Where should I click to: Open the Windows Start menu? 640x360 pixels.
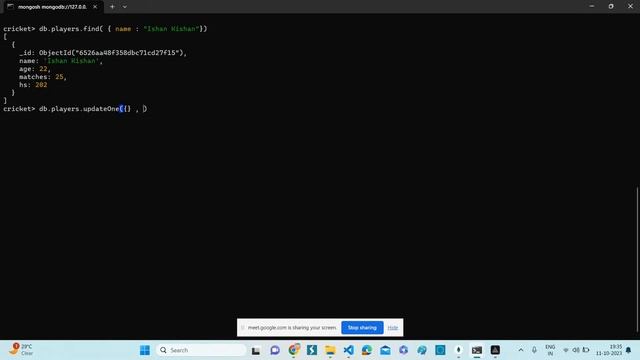point(145,350)
